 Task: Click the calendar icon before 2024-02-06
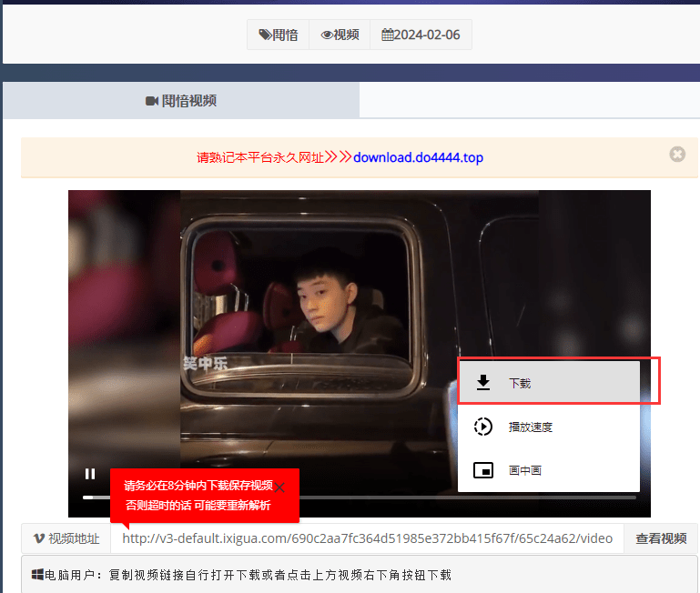(388, 35)
